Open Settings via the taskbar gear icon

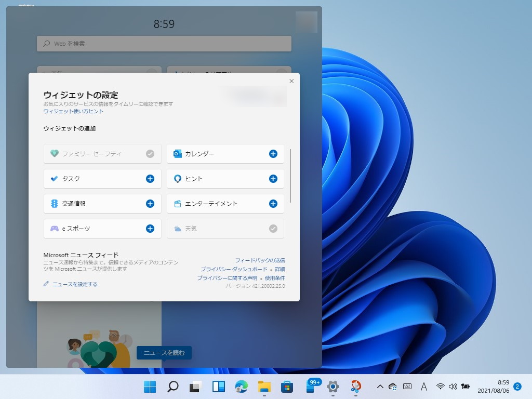[332, 387]
